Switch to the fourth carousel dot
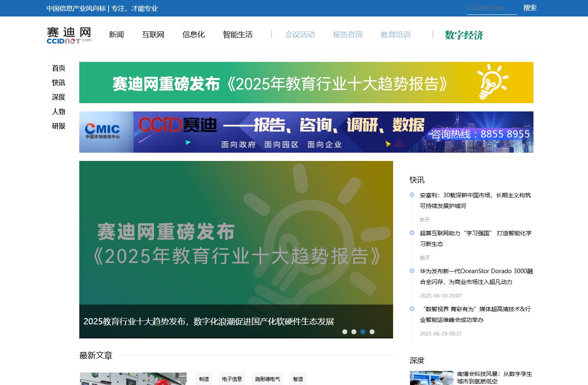588x385 pixels. pyautogui.click(x=372, y=332)
